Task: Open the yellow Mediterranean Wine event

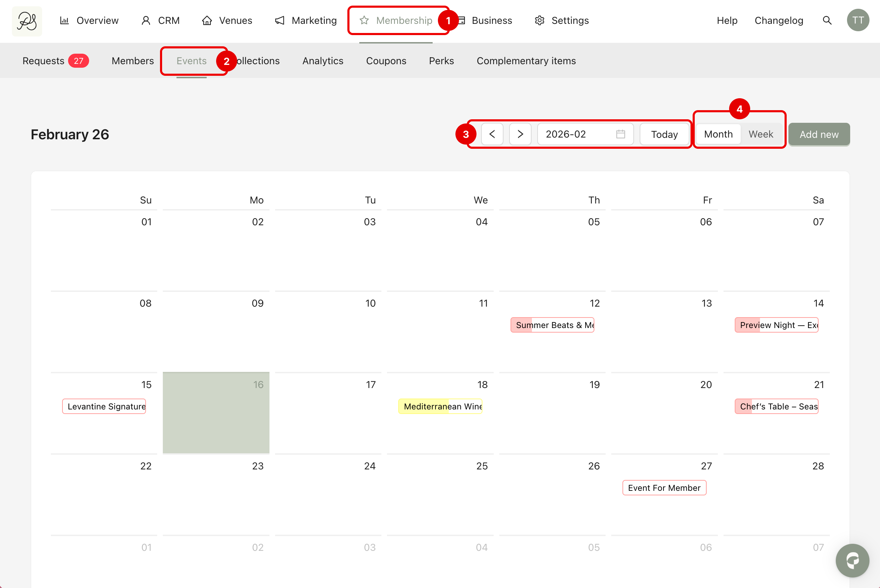Action: 440,407
